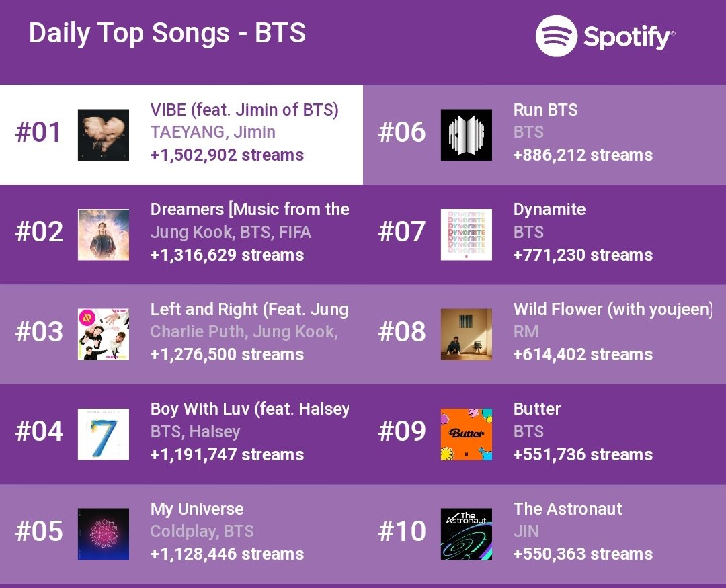This screenshot has width=726, height=588.
Task: Select the Wild Flower album cover
Action: click(467, 334)
